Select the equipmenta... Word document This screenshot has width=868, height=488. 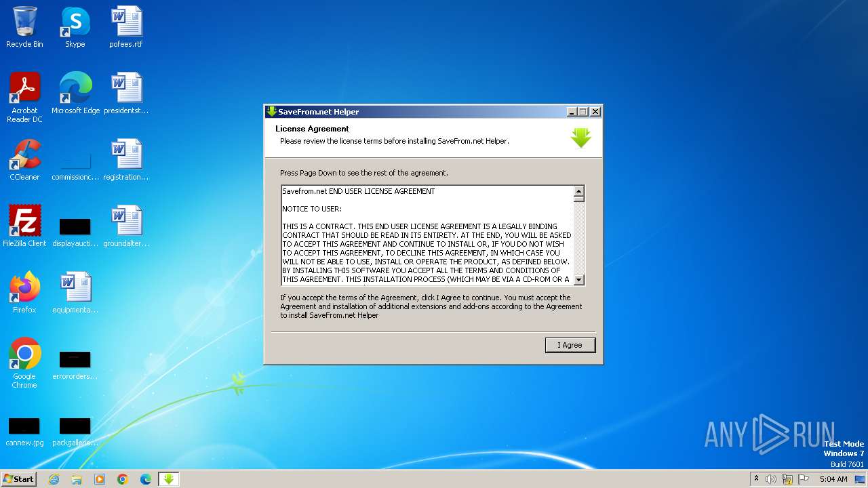[x=75, y=292]
